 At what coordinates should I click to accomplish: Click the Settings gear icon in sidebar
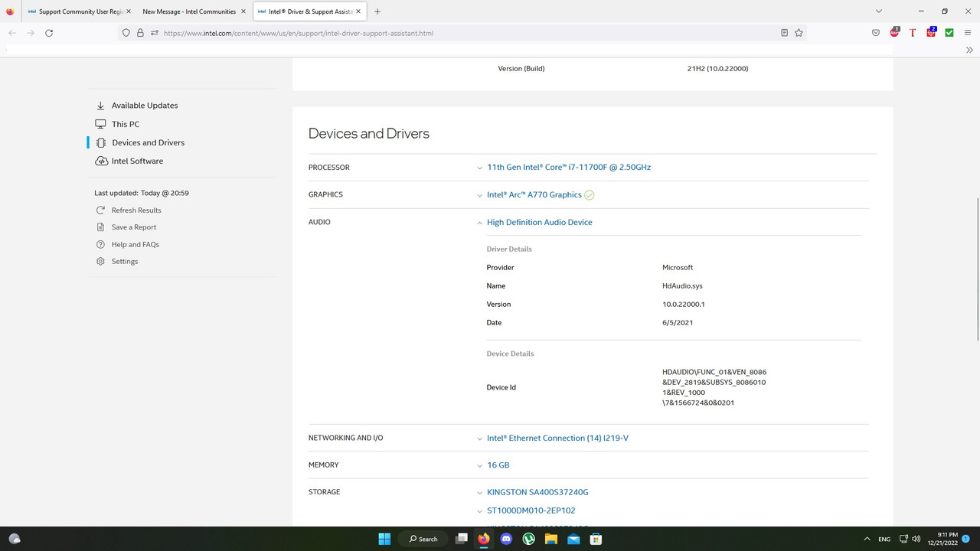point(100,261)
